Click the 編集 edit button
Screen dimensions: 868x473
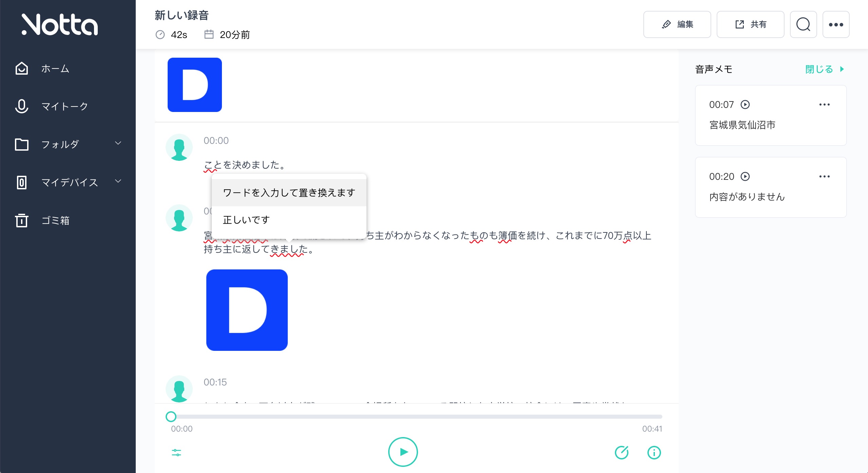click(677, 24)
